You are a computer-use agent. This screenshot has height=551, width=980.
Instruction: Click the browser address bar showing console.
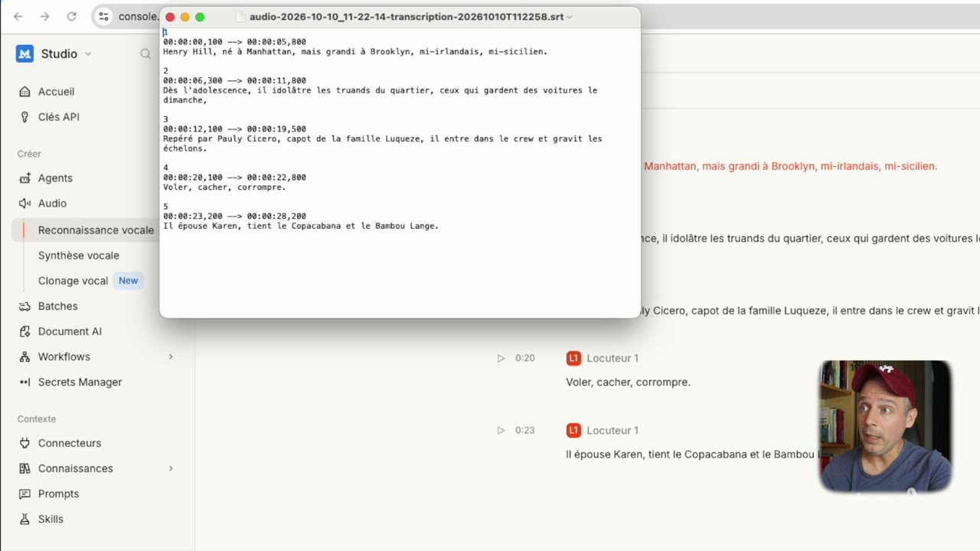(x=138, y=16)
